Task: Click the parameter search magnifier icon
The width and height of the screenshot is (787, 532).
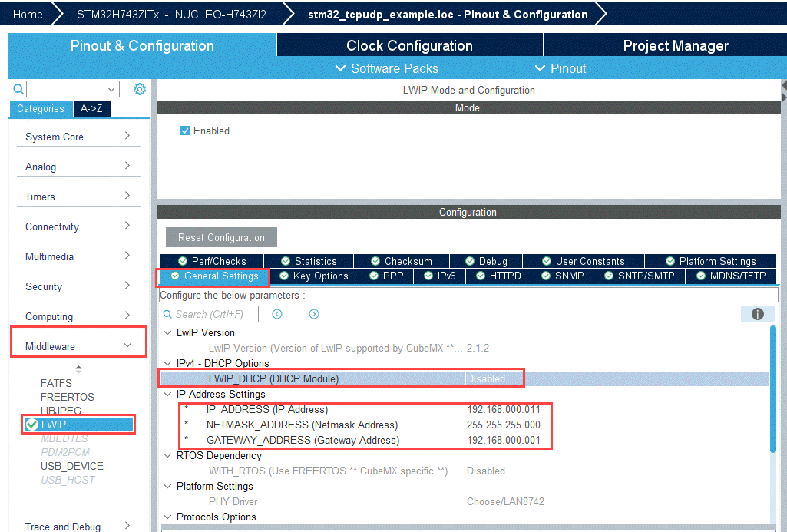Action: click(x=167, y=314)
